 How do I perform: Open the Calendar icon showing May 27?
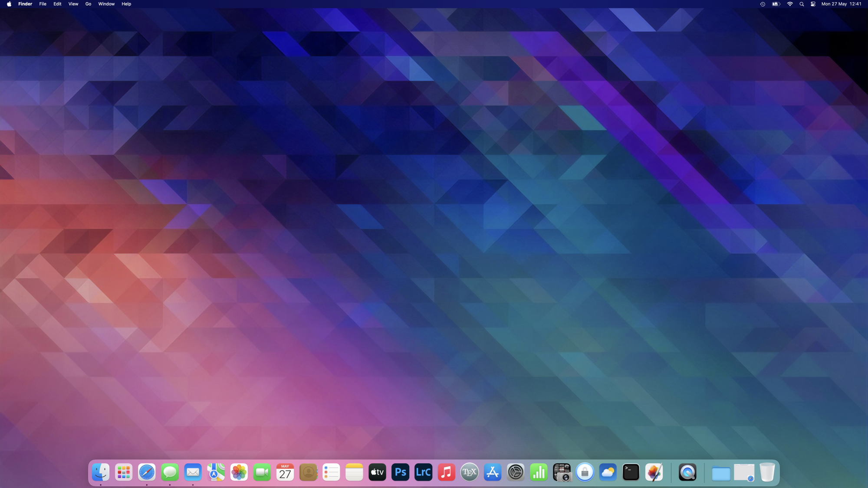tap(285, 472)
